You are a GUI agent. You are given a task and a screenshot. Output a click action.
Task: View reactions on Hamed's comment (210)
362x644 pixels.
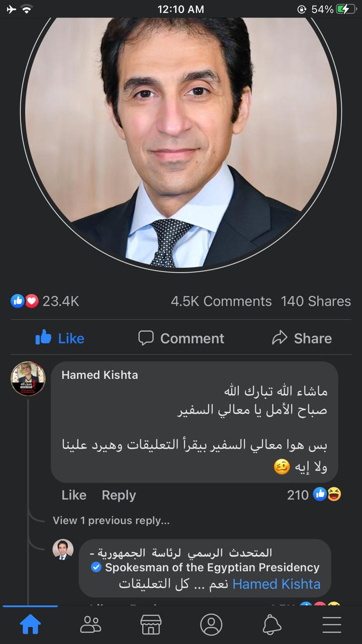pos(314,495)
